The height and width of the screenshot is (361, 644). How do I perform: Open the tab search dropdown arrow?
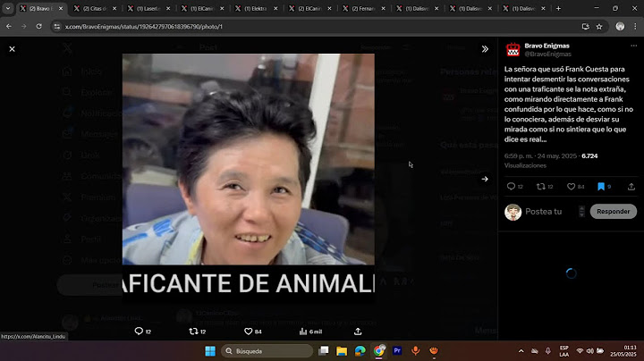pyautogui.click(x=8, y=8)
